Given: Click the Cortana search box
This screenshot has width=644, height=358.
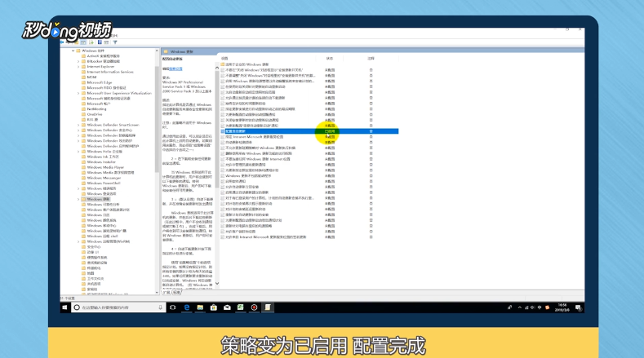Looking at the screenshot, I should pyautogui.click(x=118, y=307).
